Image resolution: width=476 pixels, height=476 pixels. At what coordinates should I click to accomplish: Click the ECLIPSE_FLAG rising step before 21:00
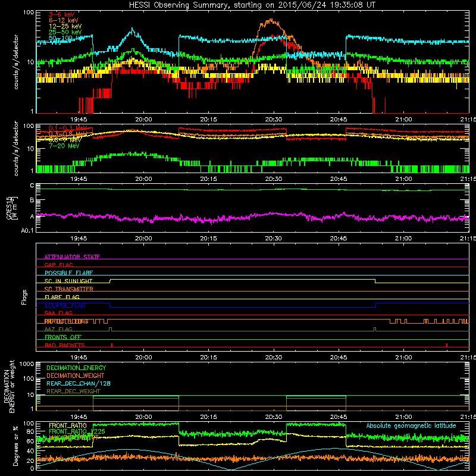pyautogui.click(x=376, y=305)
